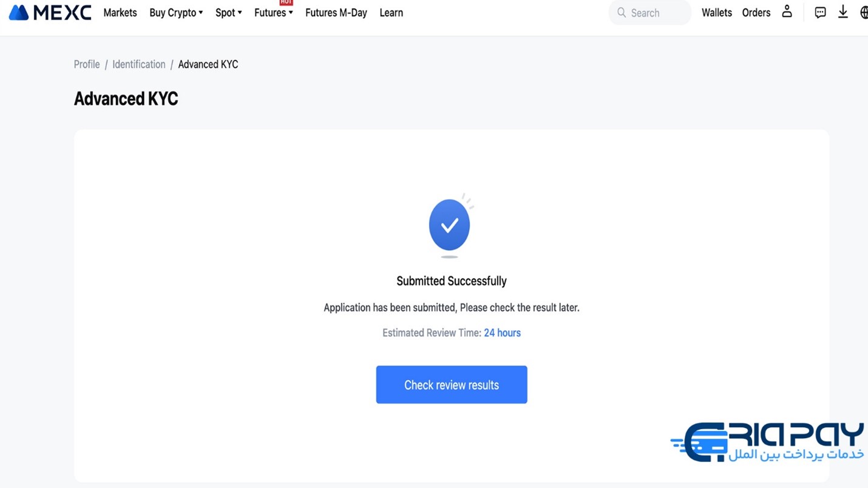The width and height of the screenshot is (868, 488).
Task: Open the language globe icon
Action: (x=864, y=12)
